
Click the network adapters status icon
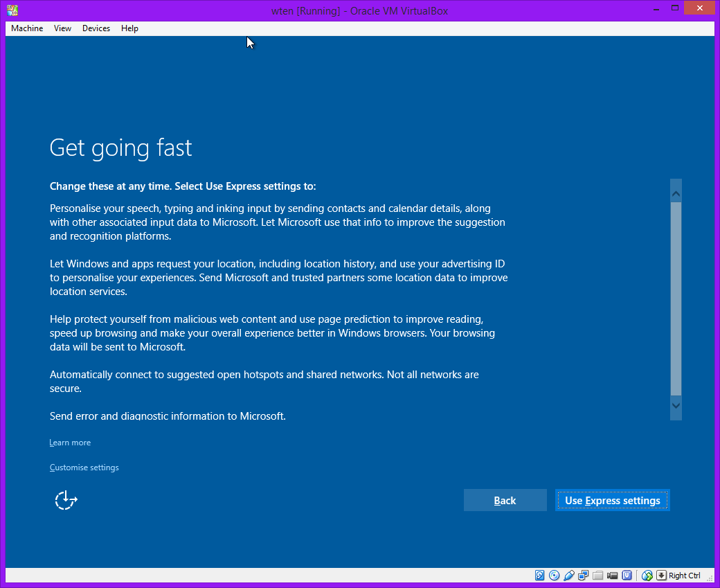click(x=584, y=576)
